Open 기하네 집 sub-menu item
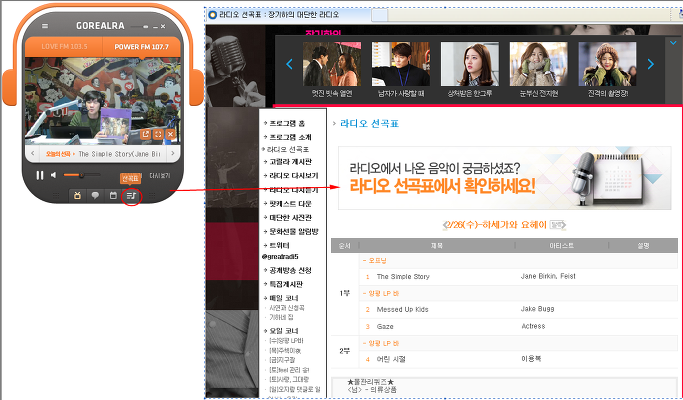 tap(281, 318)
